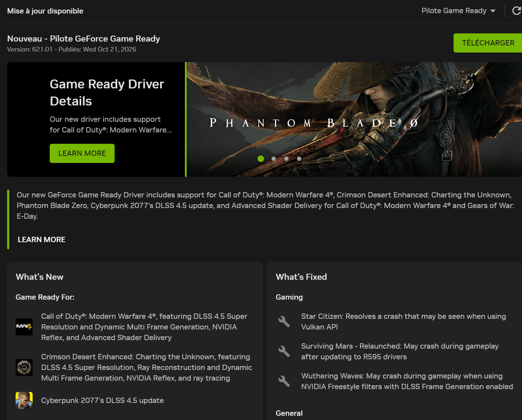Click the Wuthering Waves Freestyle crash fix text

[x=407, y=381]
